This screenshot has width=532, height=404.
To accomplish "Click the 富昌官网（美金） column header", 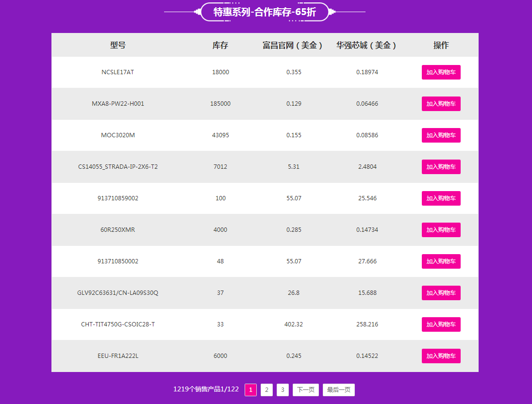I will pyautogui.click(x=293, y=45).
